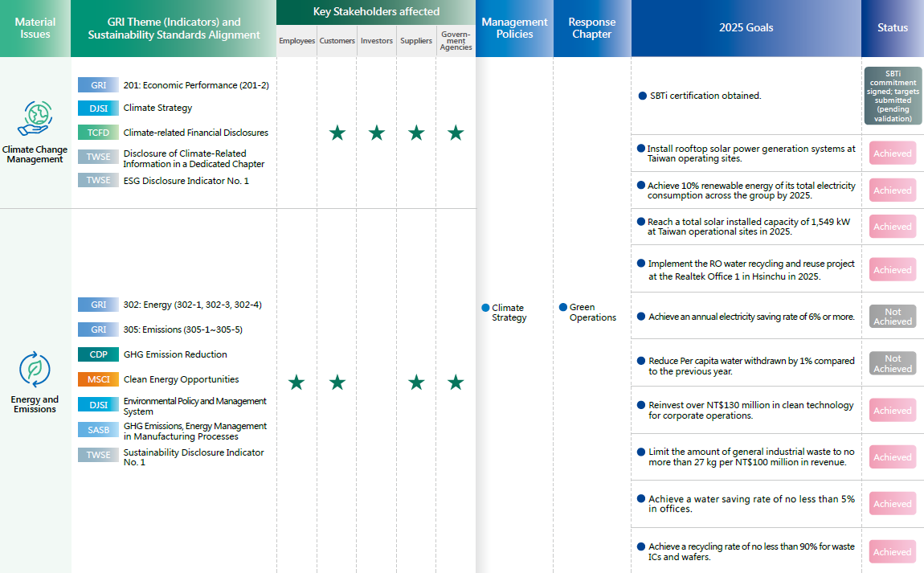Select the TWSE tag beside Sustainability Disclosure Indicator No. 1
924x573 pixels.
pos(98,455)
